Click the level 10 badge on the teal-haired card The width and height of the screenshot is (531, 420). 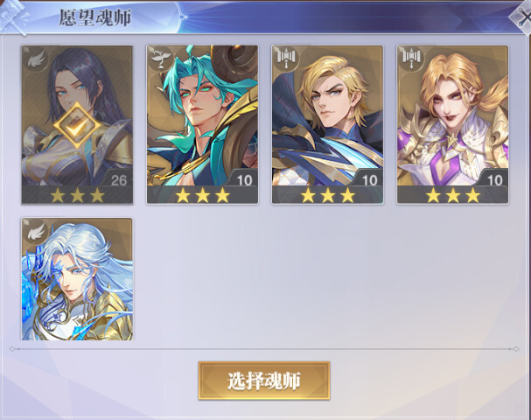[244, 180]
